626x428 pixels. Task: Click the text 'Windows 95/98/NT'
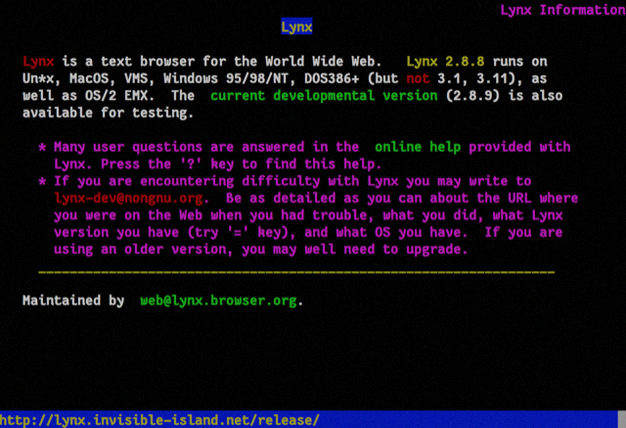pyautogui.click(x=226, y=78)
